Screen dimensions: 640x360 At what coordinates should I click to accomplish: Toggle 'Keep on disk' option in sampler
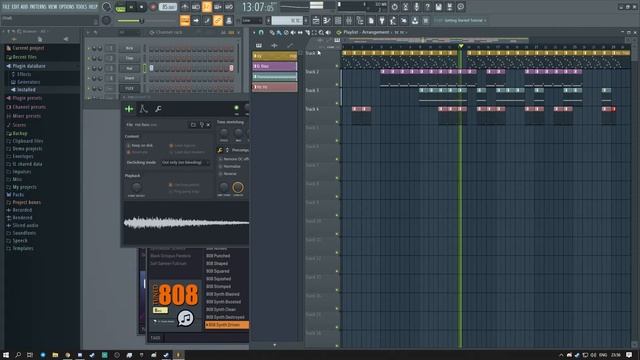pyautogui.click(x=140, y=146)
